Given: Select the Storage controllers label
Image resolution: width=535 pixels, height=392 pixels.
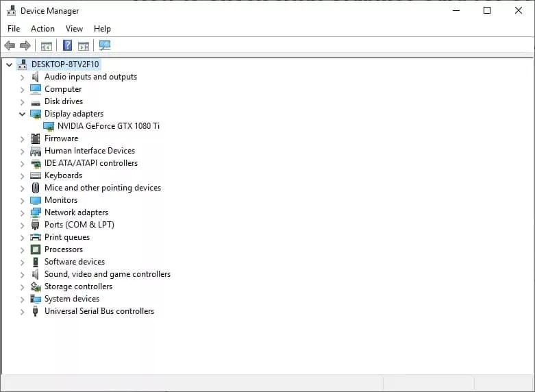Looking at the screenshot, I should (79, 286).
